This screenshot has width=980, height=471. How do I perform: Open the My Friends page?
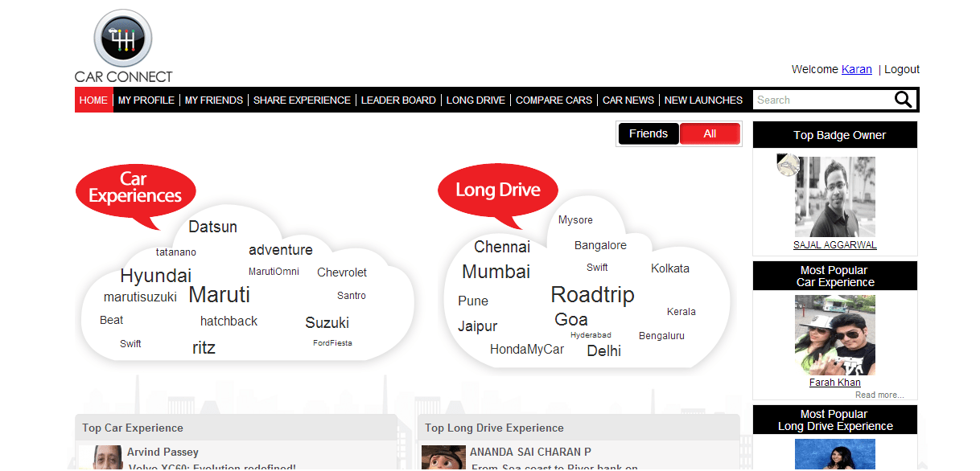tap(214, 100)
